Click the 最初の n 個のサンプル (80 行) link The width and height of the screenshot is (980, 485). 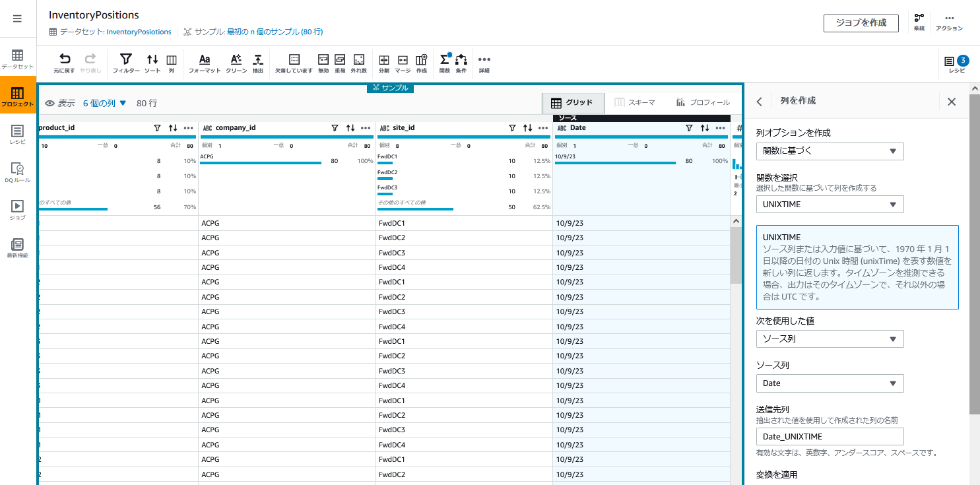click(275, 32)
